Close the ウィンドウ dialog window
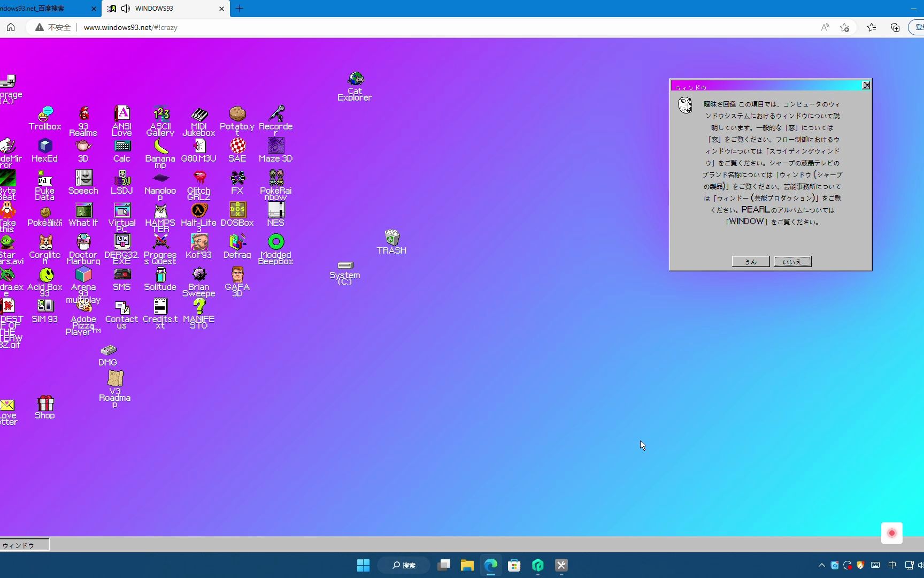 point(866,85)
